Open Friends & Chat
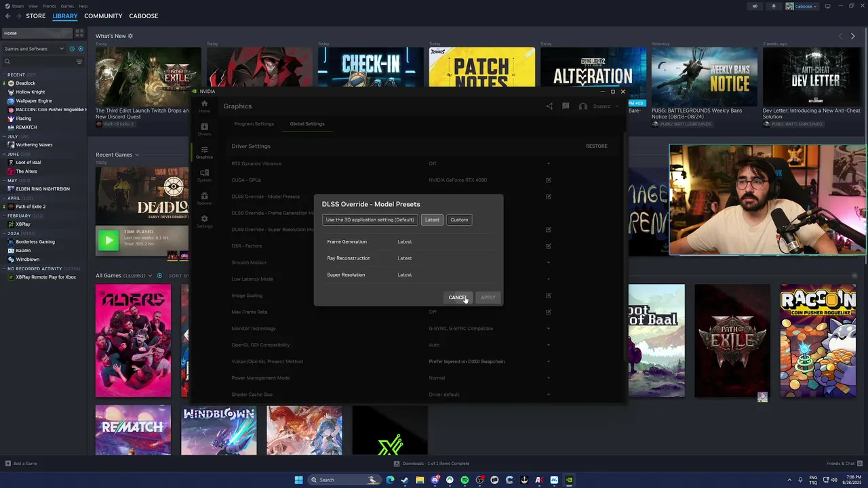868x488 pixels. coord(844,464)
